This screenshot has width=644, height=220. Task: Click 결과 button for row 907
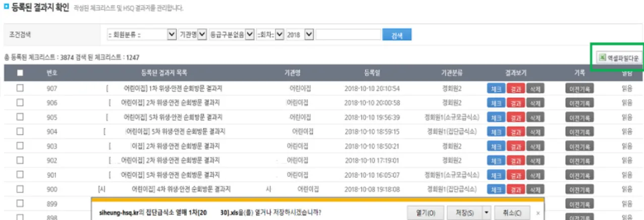click(515, 89)
